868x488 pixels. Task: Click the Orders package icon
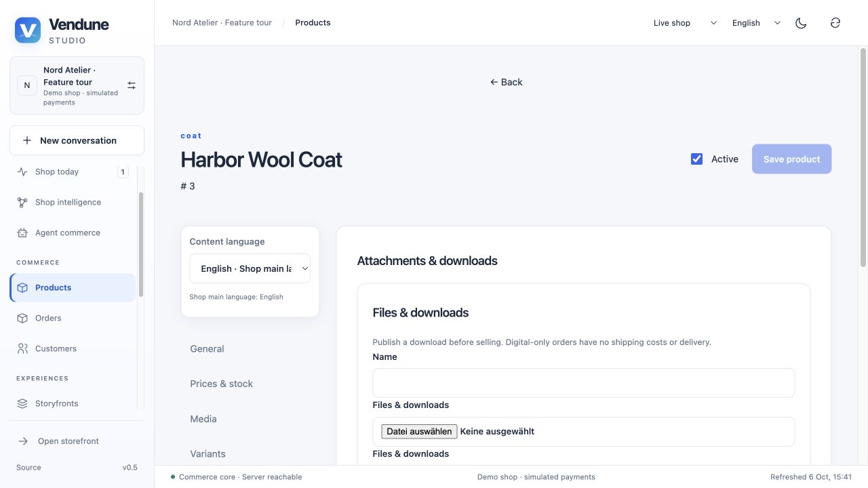pyautogui.click(x=22, y=318)
